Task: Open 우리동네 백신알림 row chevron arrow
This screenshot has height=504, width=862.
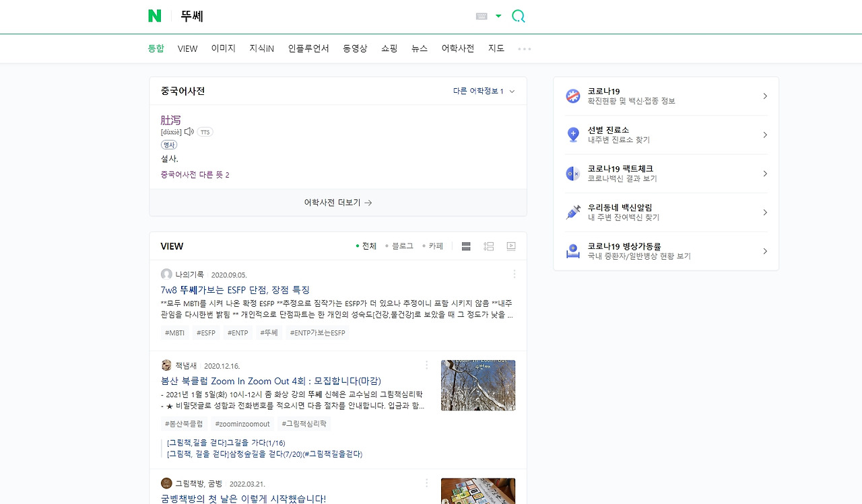Action: pos(765,213)
